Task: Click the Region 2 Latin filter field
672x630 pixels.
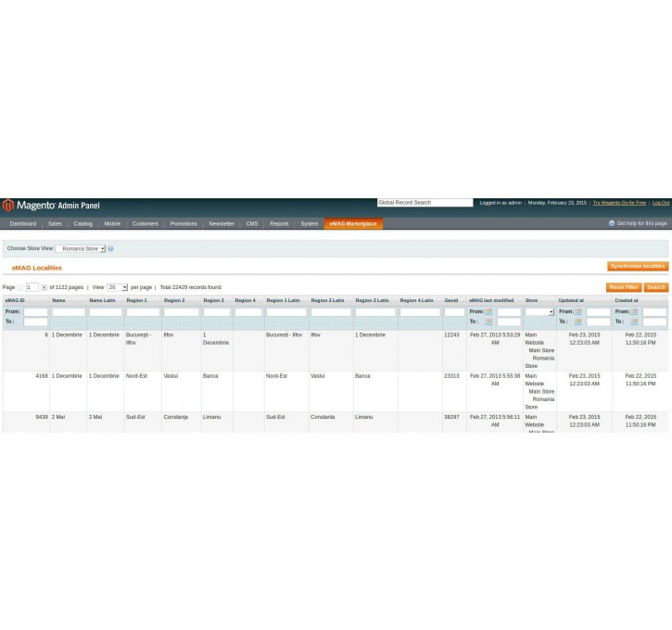Action: pyautogui.click(x=331, y=312)
